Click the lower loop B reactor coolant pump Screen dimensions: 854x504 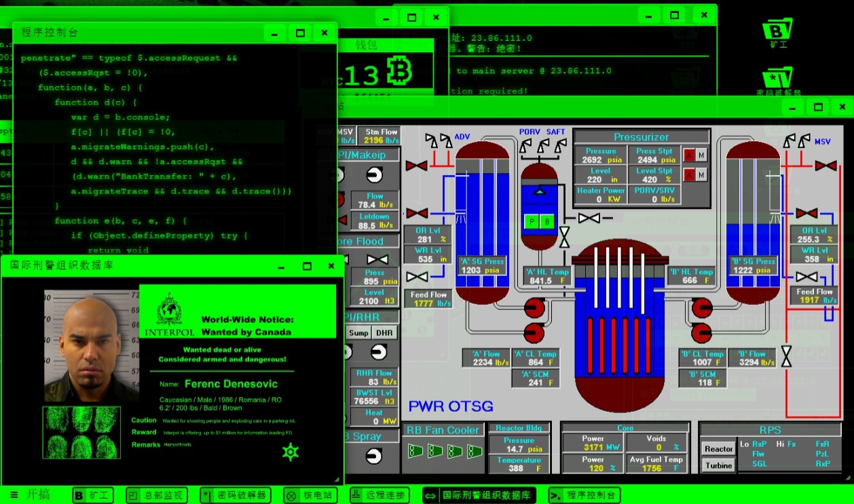click(701, 332)
